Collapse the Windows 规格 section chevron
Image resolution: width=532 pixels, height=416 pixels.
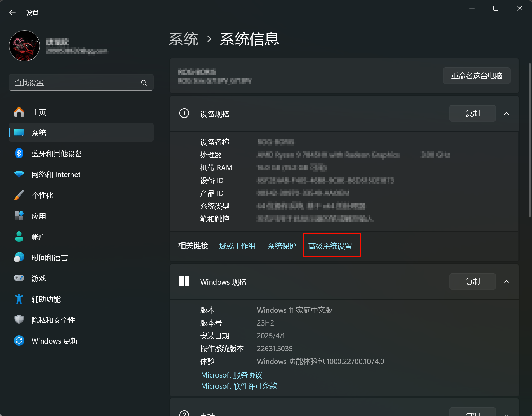(x=506, y=282)
